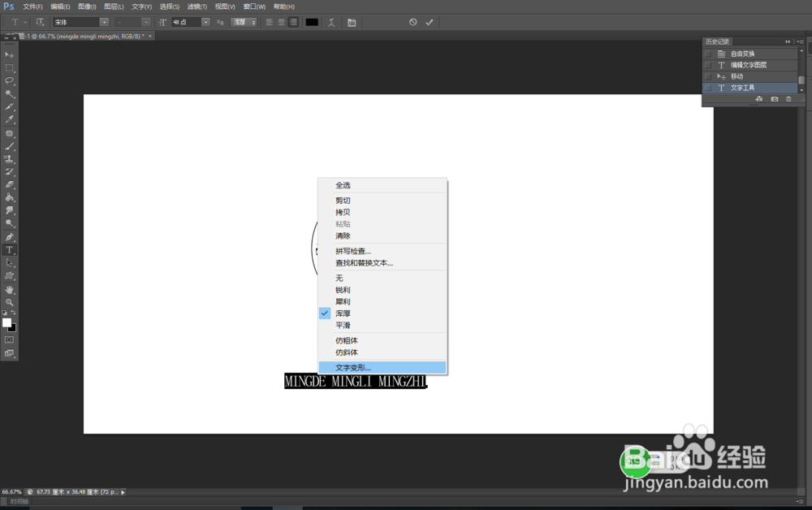Screen dimensions: 812x510
Task: Click the zoom percentage field 66.67%
Action: (x=11, y=492)
